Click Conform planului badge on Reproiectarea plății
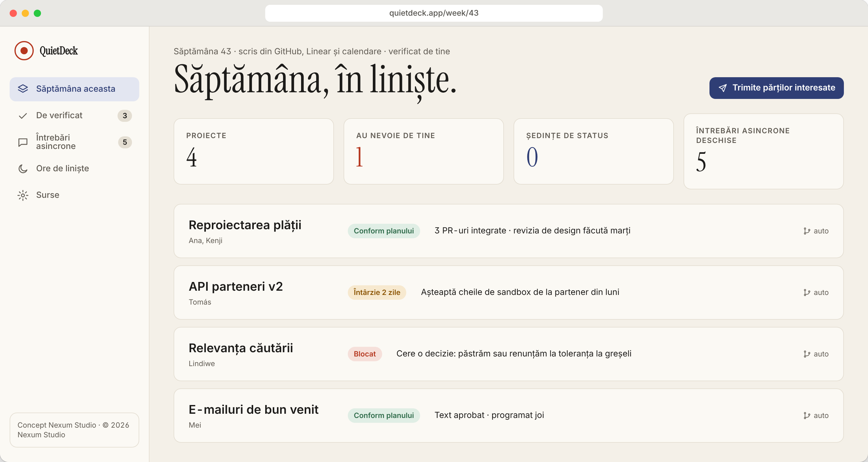Screen dimensions: 868x462 click(x=384, y=231)
